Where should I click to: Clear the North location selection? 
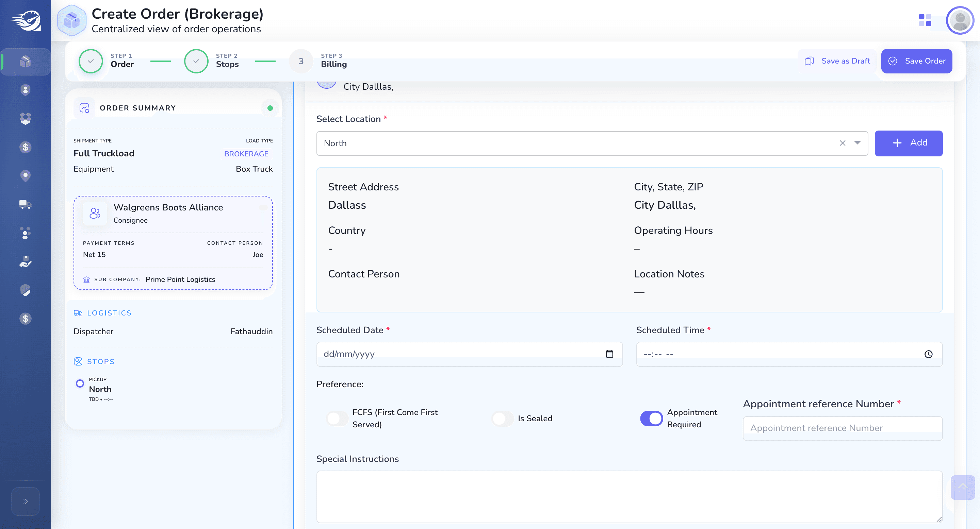click(842, 143)
